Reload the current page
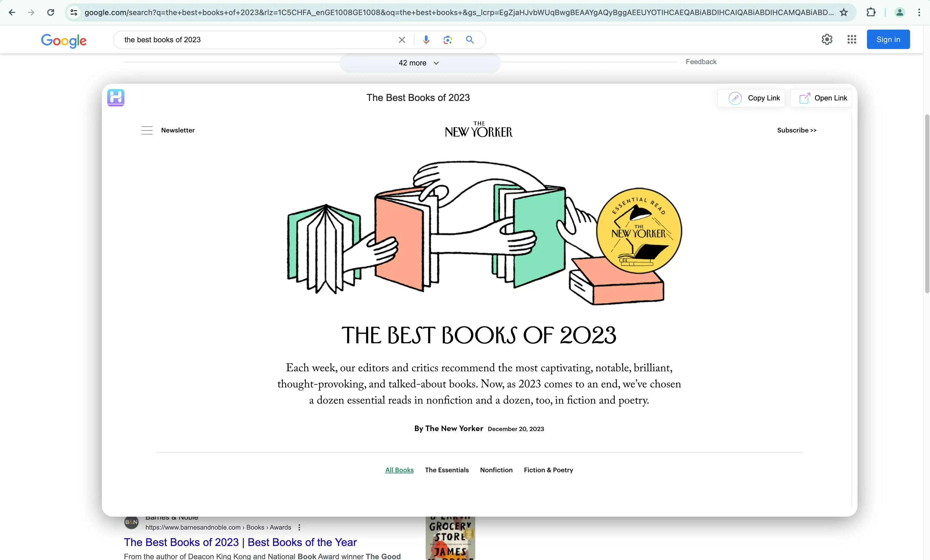The image size is (930, 560). [x=51, y=12]
